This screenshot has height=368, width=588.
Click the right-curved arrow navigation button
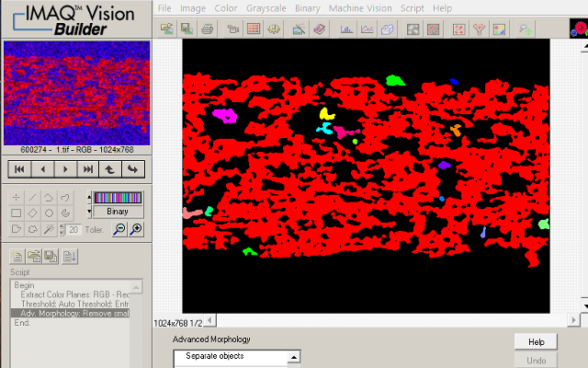tap(132, 169)
